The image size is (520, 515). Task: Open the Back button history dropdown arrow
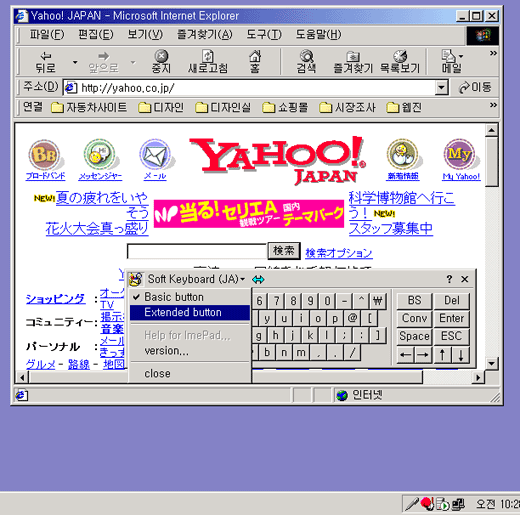coord(75,62)
